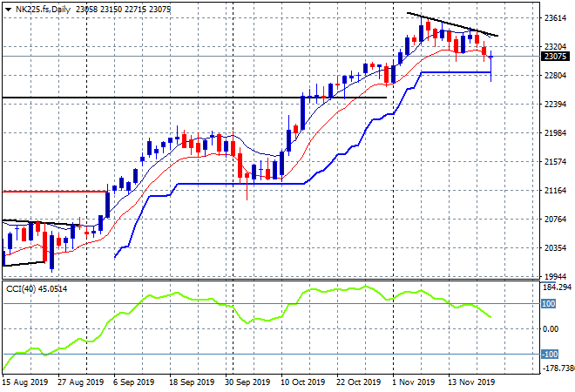Click the 22 Oct 2019 date label
The width and height of the screenshot is (575, 392).
359,382
